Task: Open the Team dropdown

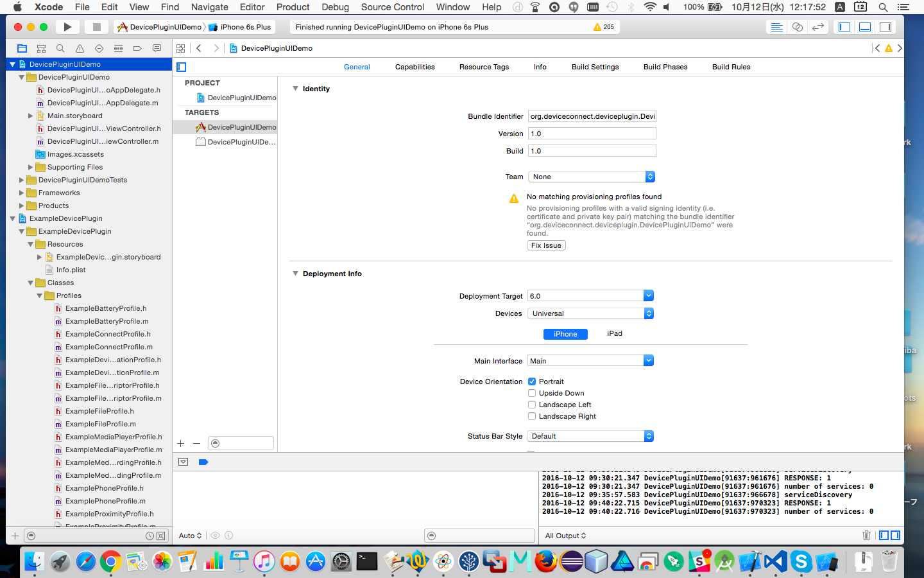Action: pos(591,177)
